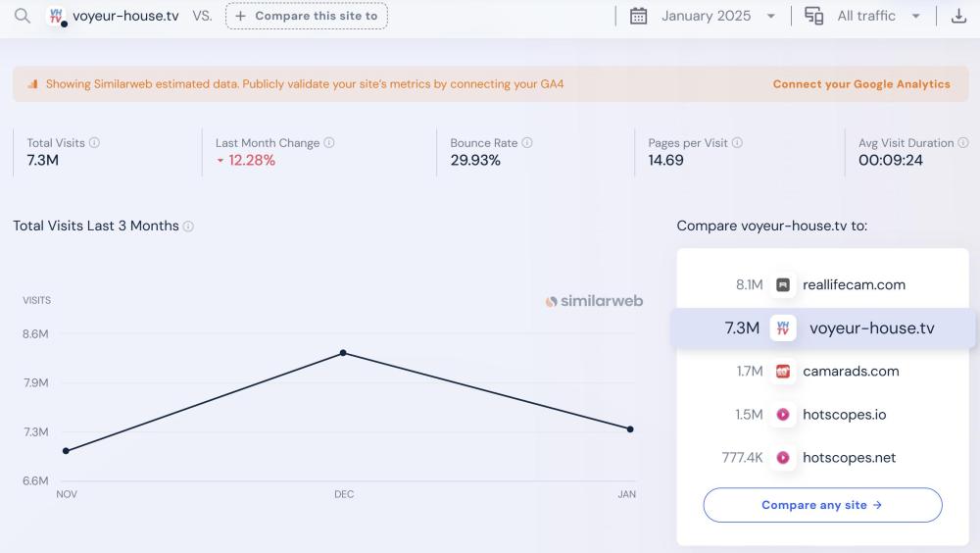The image size is (980, 553).
Task: Choose hotscopes.io from comparison list
Action: (844, 415)
